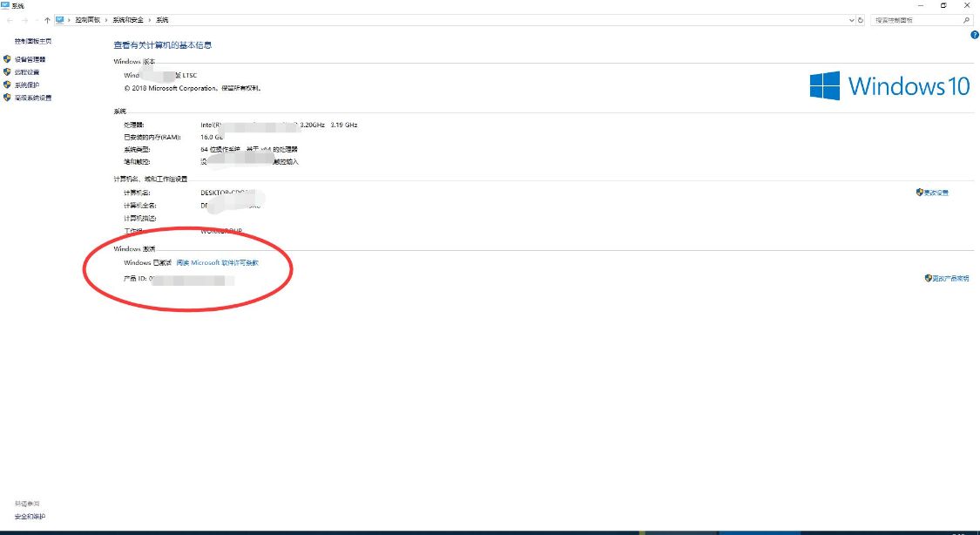
Task: Refresh the address bar location
Action: 861,20
